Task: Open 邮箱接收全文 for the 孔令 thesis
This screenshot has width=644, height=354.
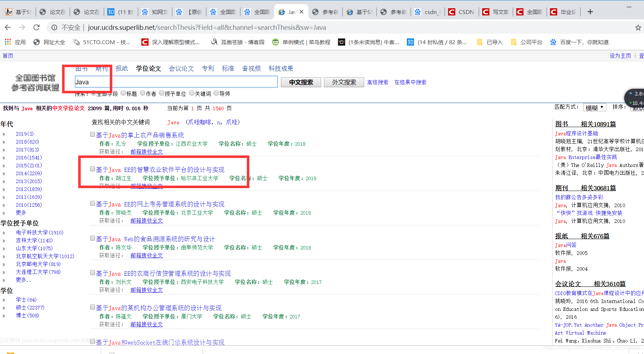Action: pyautogui.click(x=146, y=152)
